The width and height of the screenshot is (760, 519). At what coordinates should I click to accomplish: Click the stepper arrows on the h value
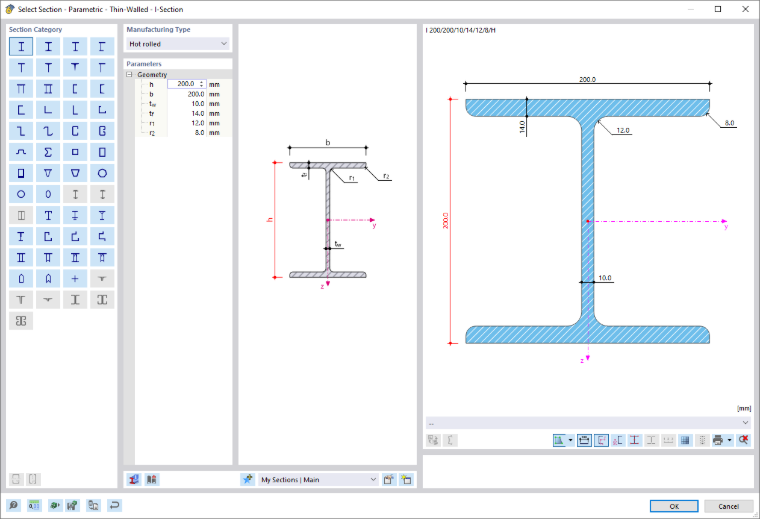pyautogui.click(x=202, y=84)
